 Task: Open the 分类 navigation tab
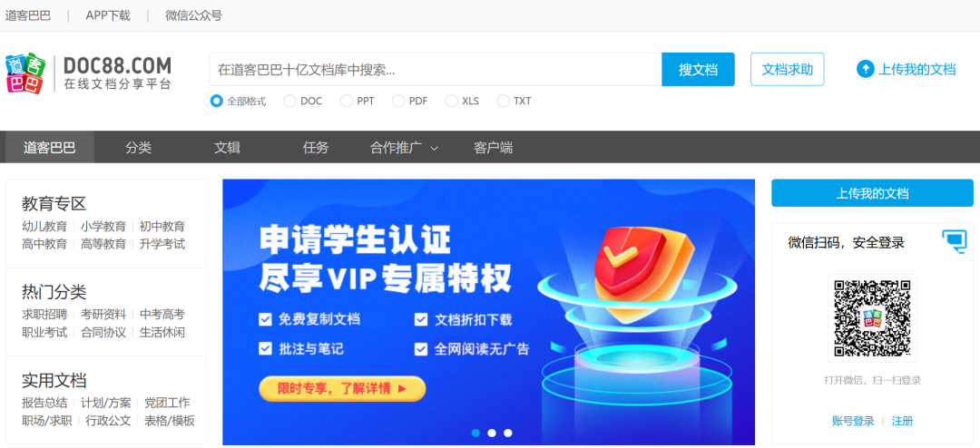pos(138,148)
